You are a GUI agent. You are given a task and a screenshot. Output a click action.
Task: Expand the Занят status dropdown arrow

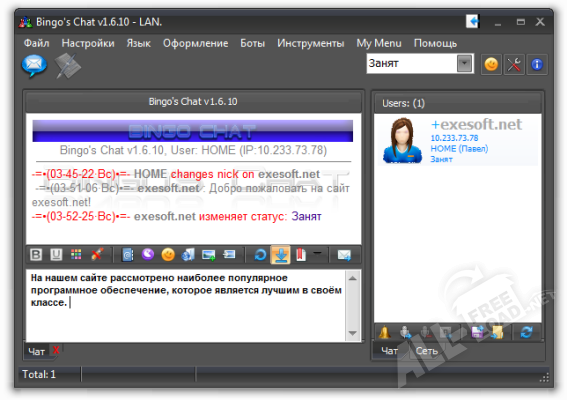click(465, 64)
